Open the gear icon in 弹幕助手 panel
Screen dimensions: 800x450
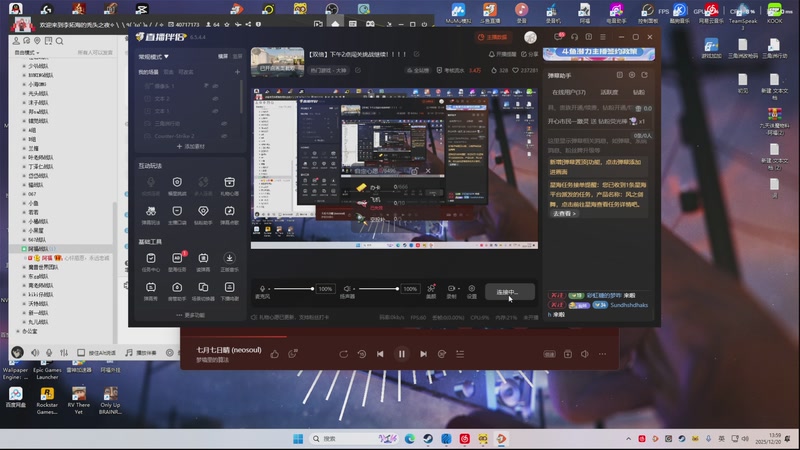pyautogui.click(x=632, y=75)
